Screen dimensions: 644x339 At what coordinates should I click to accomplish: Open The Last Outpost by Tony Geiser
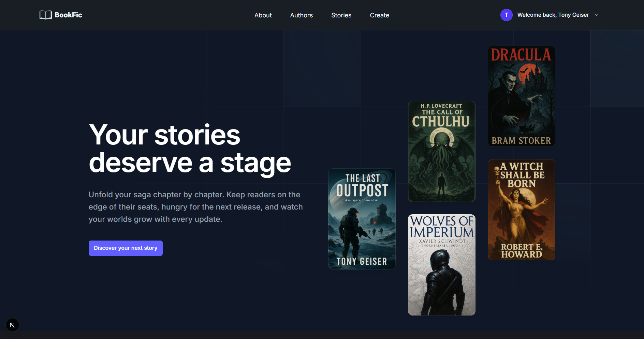click(x=362, y=219)
